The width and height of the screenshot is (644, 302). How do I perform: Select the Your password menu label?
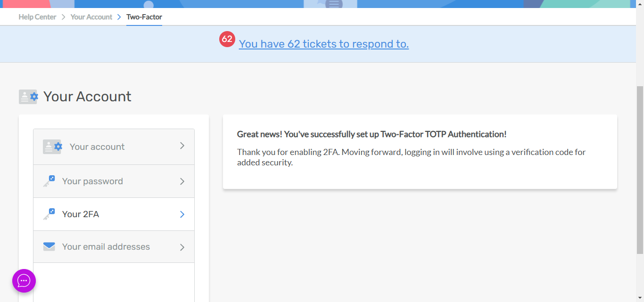click(92, 181)
